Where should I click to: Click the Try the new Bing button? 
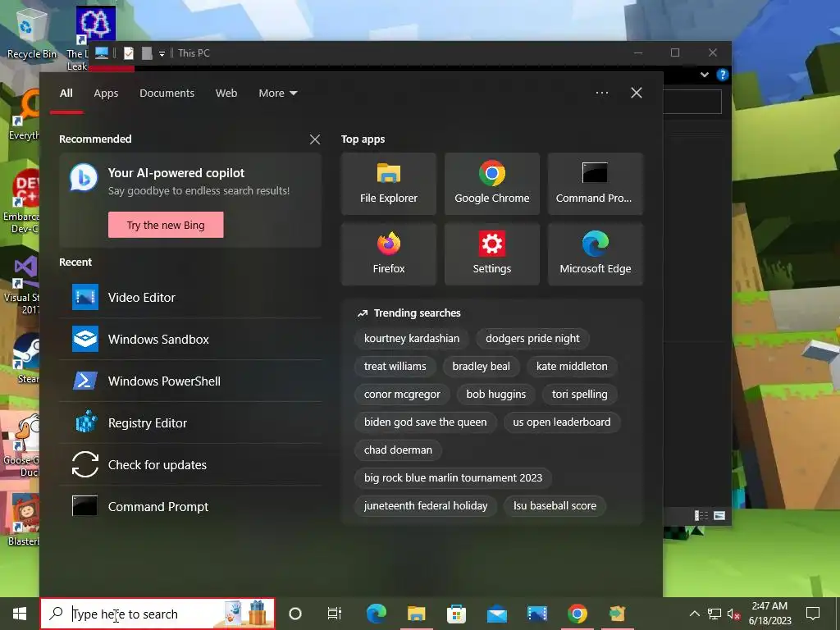tap(166, 225)
